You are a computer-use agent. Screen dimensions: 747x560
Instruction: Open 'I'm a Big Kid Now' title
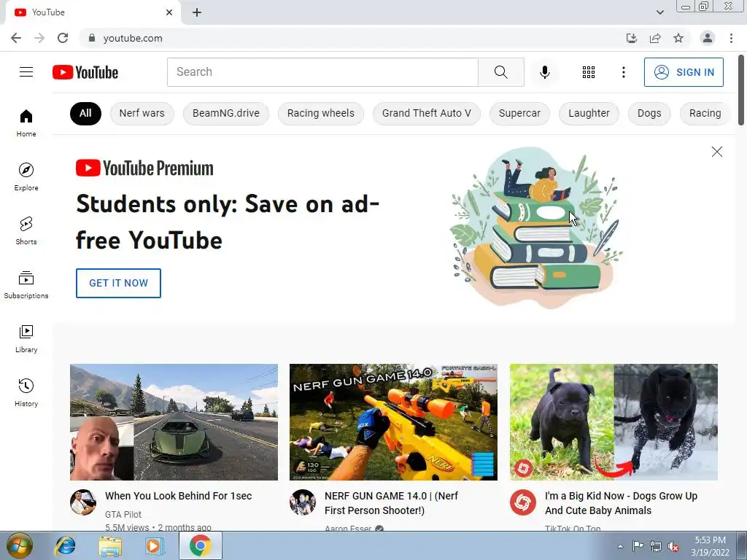pyautogui.click(x=622, y=503)
